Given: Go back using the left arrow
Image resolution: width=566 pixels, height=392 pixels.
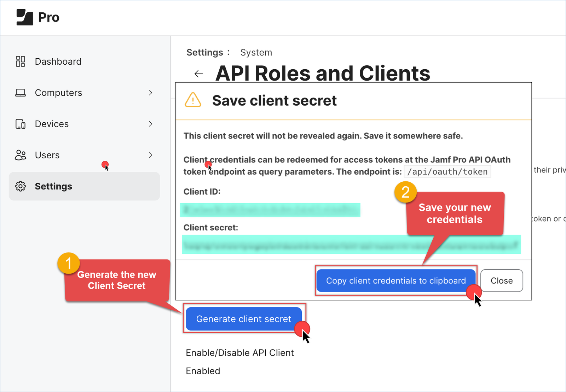Looking at the screenshot, I should (x=199, y=74).
